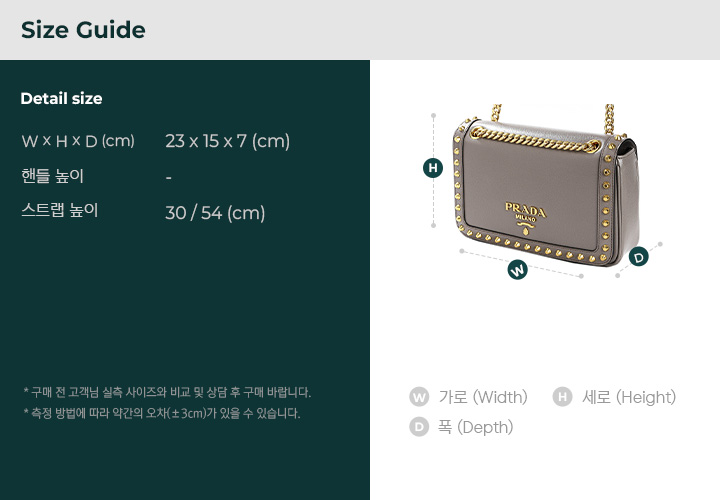Click the 핸들 높이 row label
720x500 pixels.
coord(52,176)
